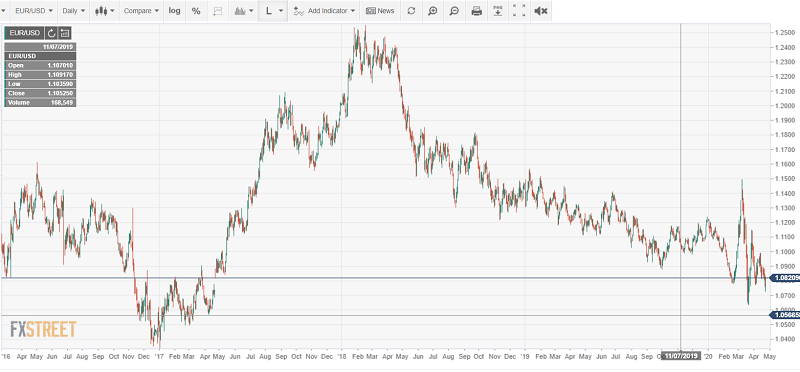Click the Low value 1.103590
The height and width of the screenshot is (372, 800).
[x=60, y=84]
